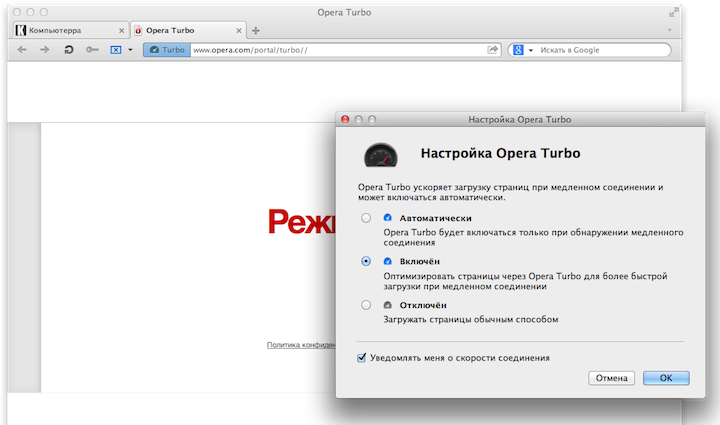Click the forward navigation arrow
The image size is (720, 425).
coord(44,49)
